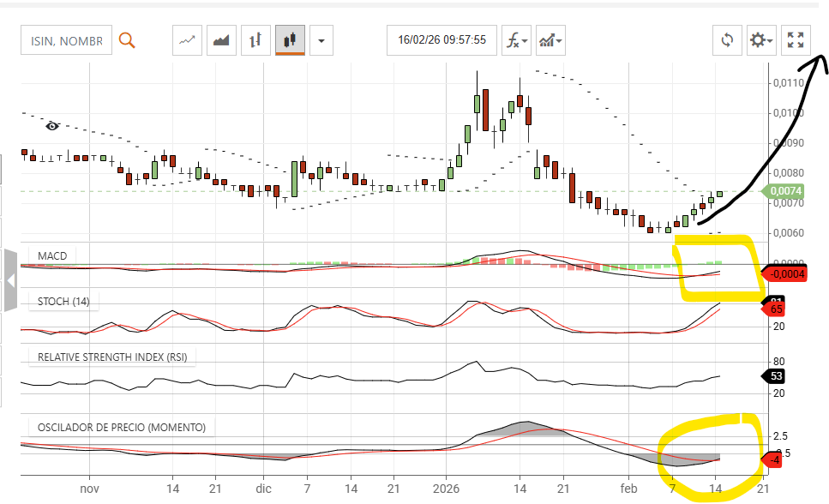829x504 pixels.
Task: Open the chart type dropdown arrow
Action: pyautogui.click(x=321, y=40)
